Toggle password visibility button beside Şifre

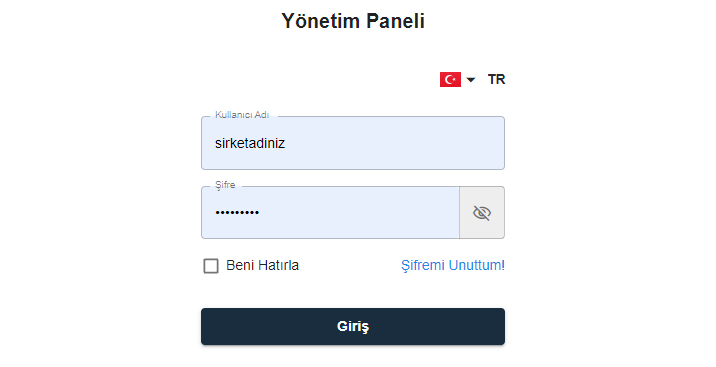point(482,212)
